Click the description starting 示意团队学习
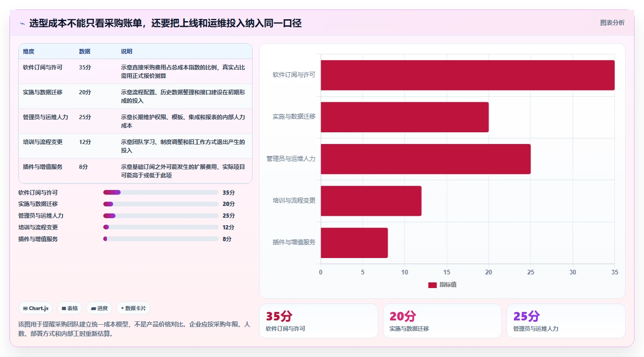644x357 pixels. [x=183, y=146]
